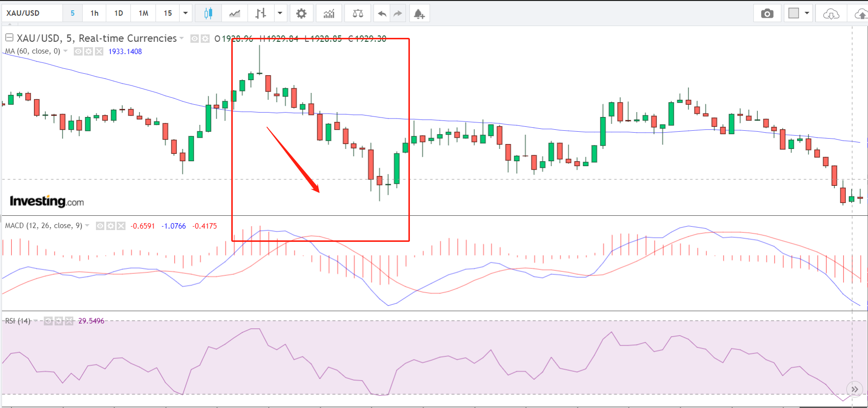The image size is (868, 408).
Task: Hide the MACD indicator using eye icon
Action: tap(100, 226)
